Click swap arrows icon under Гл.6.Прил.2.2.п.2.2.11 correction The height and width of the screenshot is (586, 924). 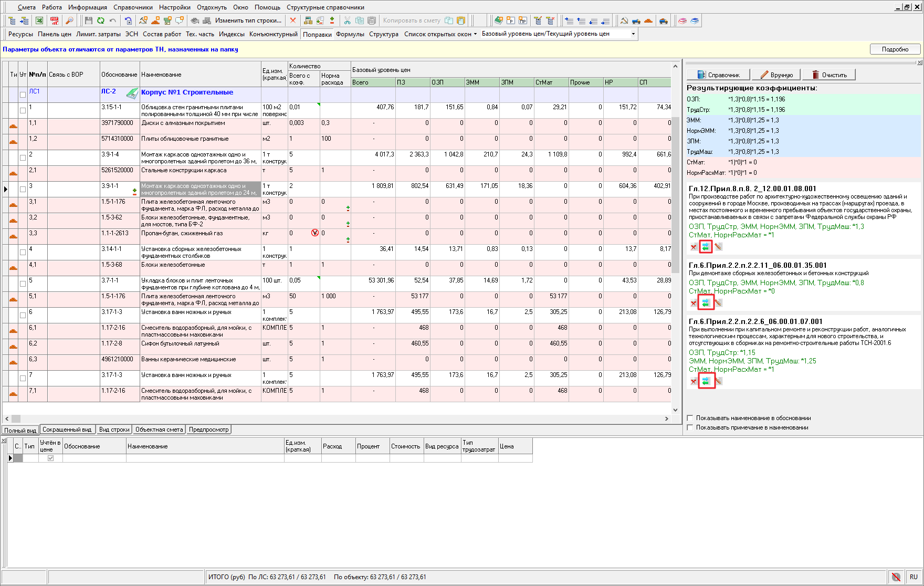pyautogui.click(x=706, y=303)
